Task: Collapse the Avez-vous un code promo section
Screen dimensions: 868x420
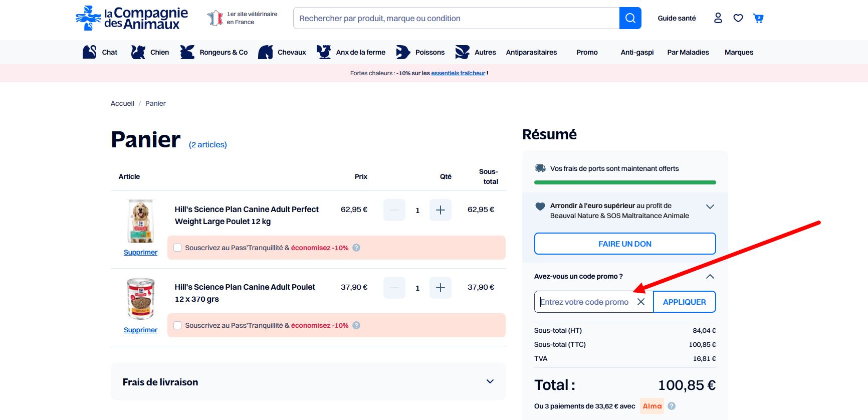Action: tap(710, 277)
